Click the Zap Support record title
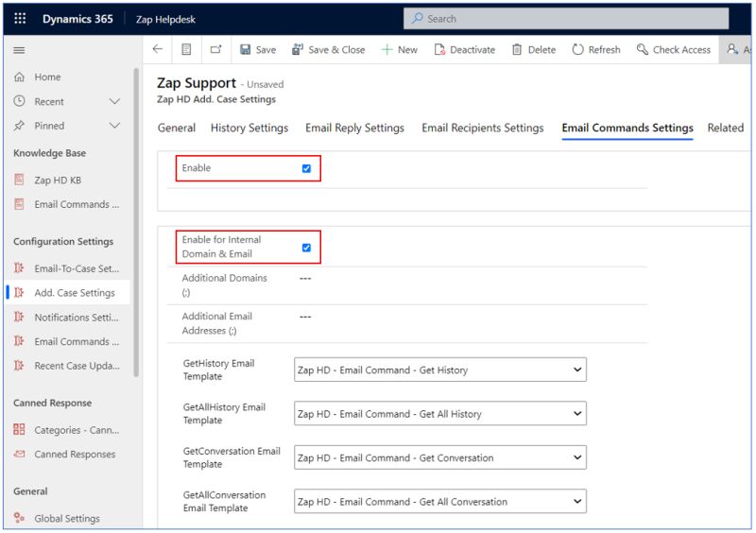Screen dimensions: 756x533 197,83
